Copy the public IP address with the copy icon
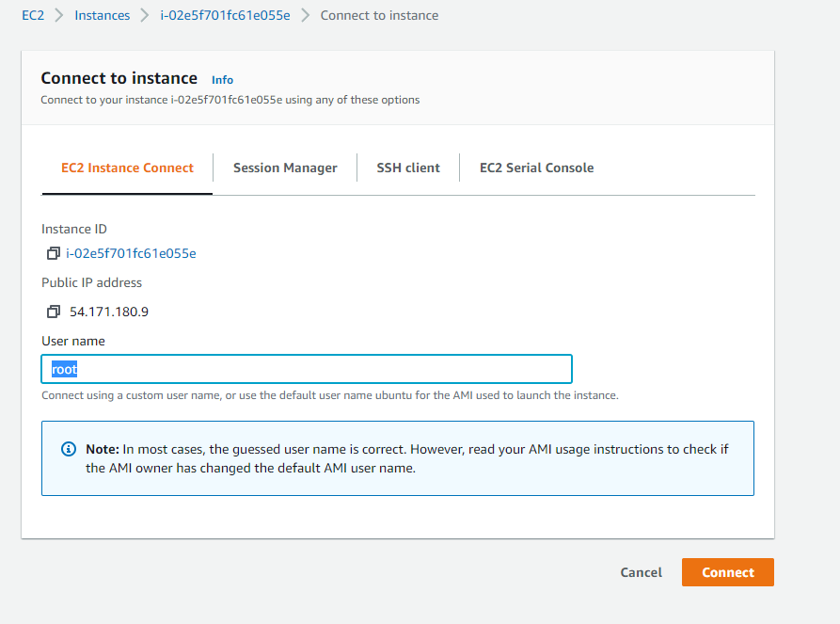840x624 pixels. coord(53,312)
